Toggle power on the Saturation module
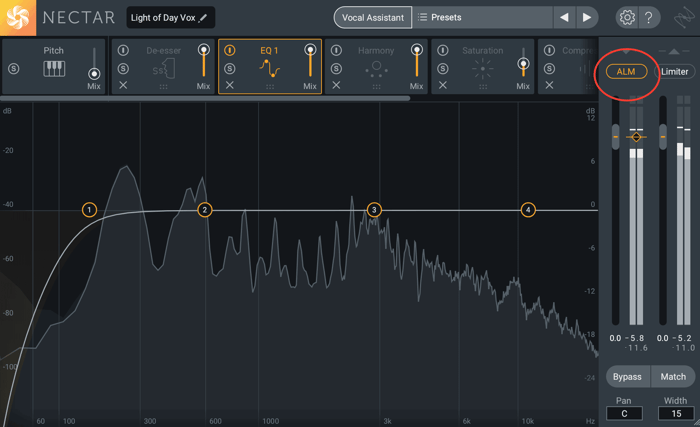The width and height of the screenshot is (700, 427). click(442, 50)
